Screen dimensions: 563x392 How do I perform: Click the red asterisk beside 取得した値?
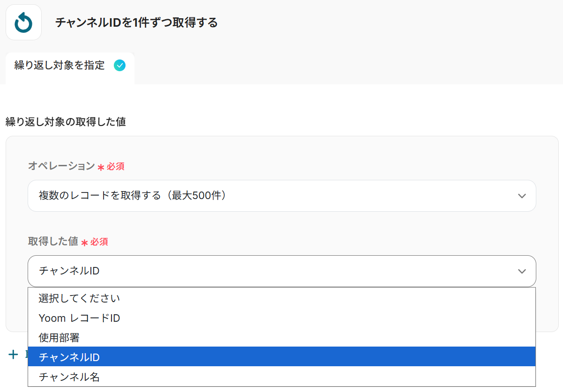point(84,243)
